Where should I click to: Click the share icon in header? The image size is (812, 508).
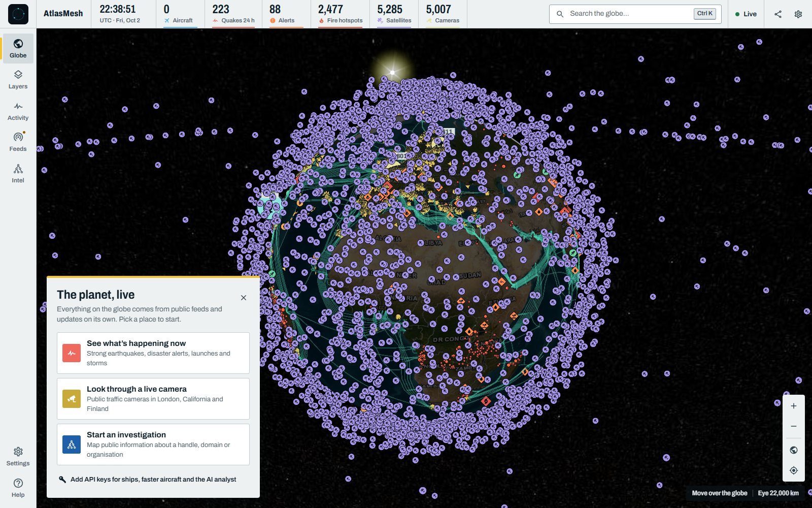(778, 14)
